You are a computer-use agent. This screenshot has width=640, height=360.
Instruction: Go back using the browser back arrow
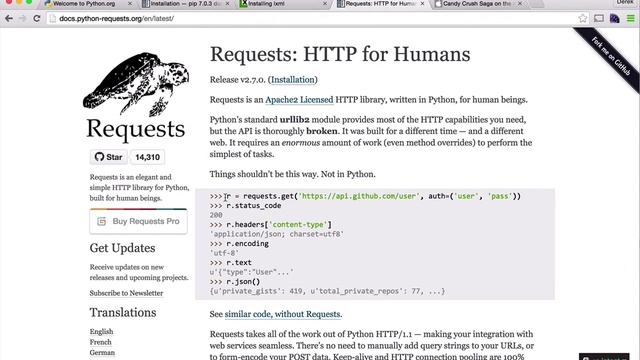(x=9, y=18)
